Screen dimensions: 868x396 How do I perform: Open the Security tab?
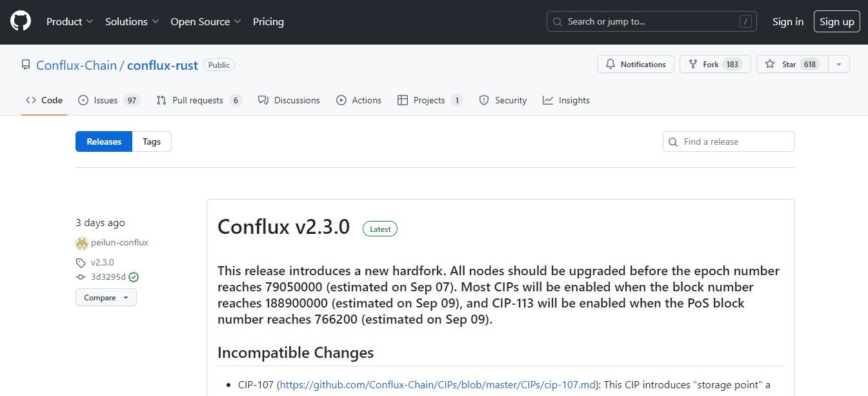[503, 100]
